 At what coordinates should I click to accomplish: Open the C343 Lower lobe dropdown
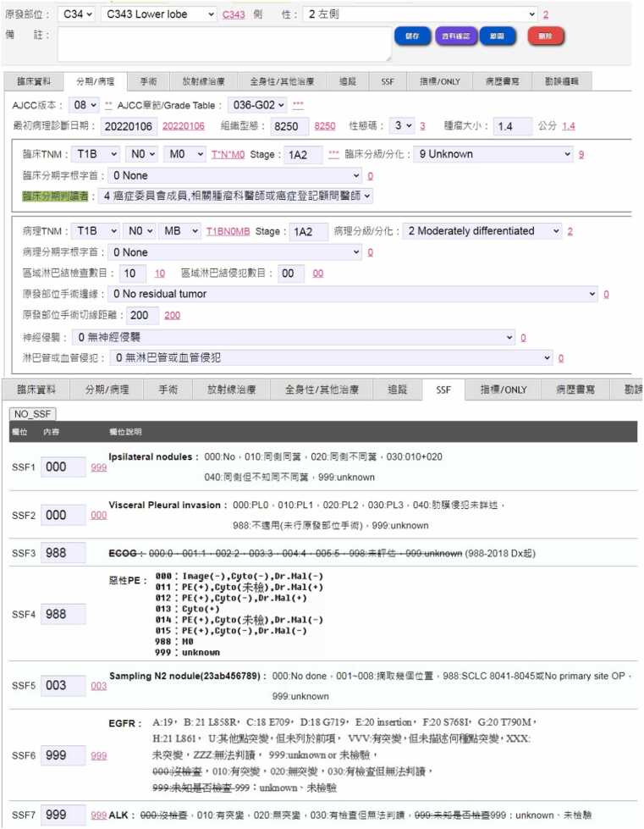158,14
